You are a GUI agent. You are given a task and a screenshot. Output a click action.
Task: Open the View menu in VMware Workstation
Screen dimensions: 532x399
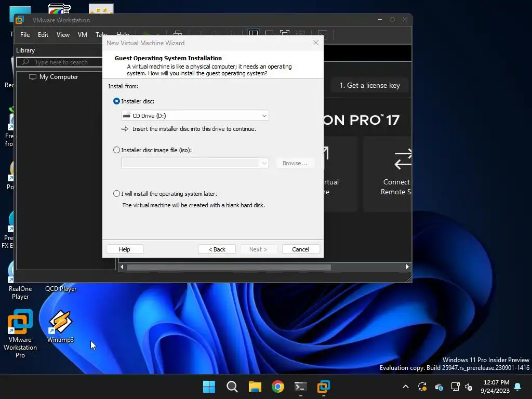63,35
